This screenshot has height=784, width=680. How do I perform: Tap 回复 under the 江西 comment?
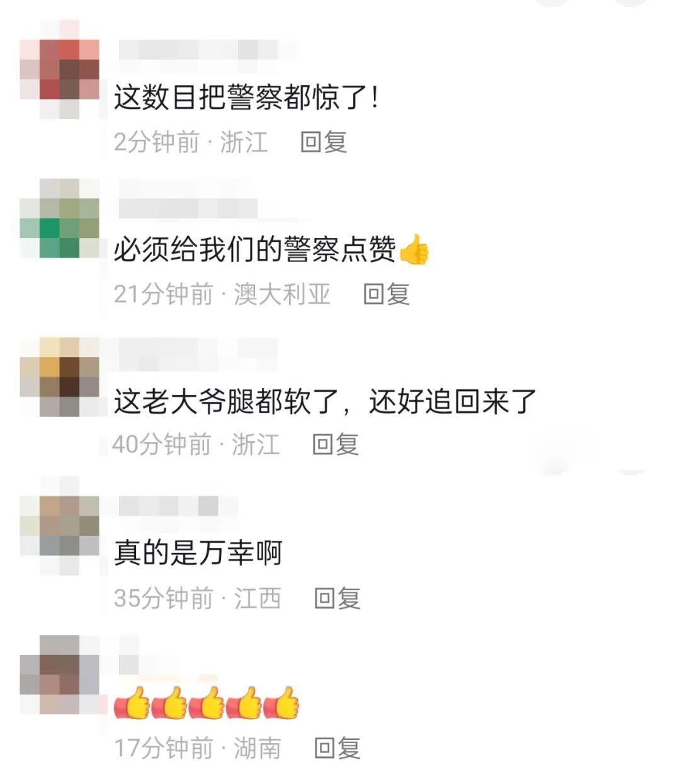pyautogui.click(x=337, y=598)
